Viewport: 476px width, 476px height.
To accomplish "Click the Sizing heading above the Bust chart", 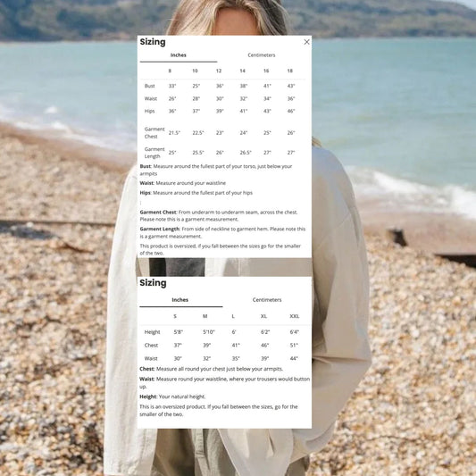I will click(153, 42).
